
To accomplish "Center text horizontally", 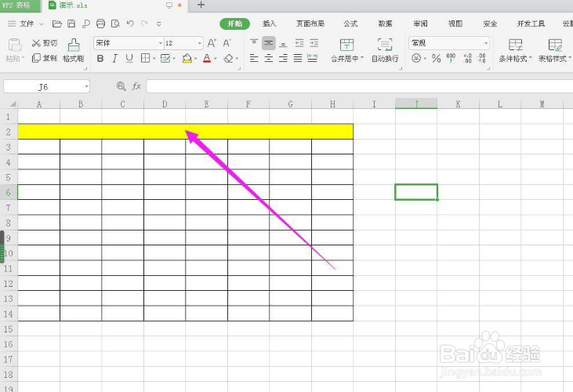I will tap(269, 58).
